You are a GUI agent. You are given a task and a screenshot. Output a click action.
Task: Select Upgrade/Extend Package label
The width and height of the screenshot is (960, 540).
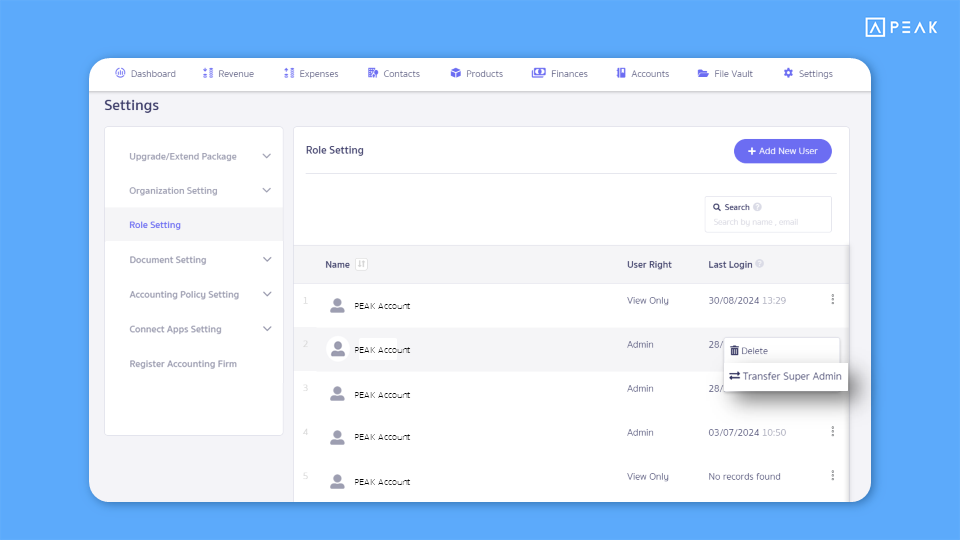coord(182,156)
